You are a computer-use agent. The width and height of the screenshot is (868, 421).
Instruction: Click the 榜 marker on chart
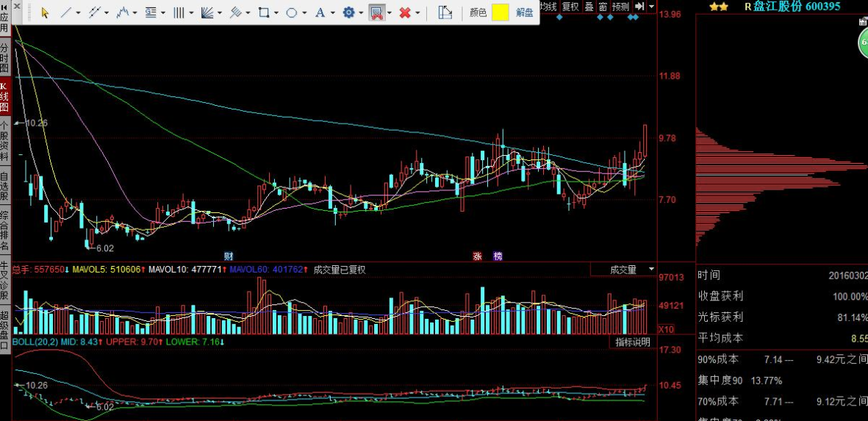(498, 256)
